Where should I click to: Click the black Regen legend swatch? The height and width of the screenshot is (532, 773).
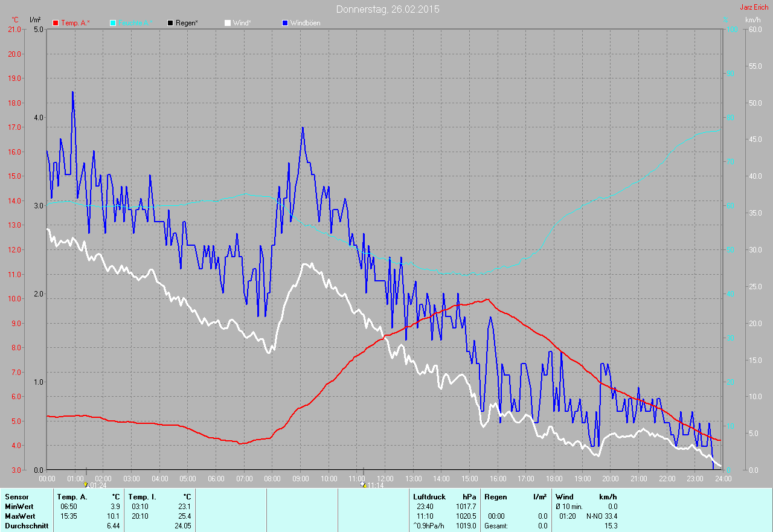tap(170, 23)
